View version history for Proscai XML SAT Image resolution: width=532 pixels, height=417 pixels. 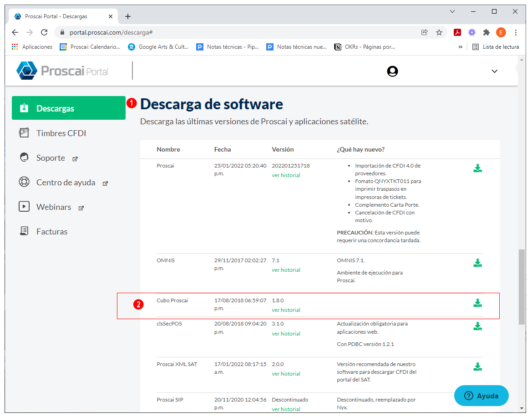click(286, 374)
